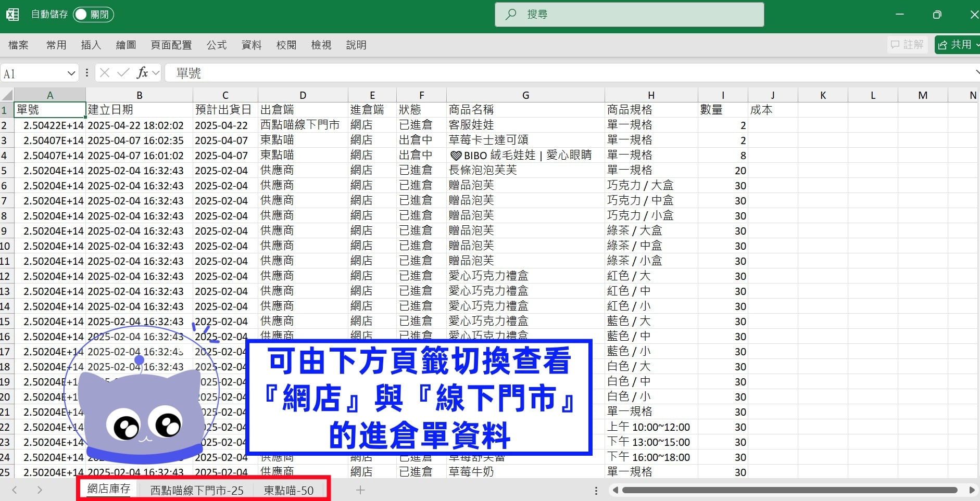
Task: Switch to the 網店庫存 sheet tab
Action: pyautogui.click(x=109, y=489)
